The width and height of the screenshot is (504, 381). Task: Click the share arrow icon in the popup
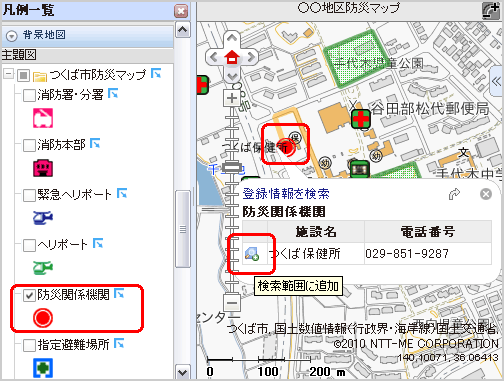454,194
